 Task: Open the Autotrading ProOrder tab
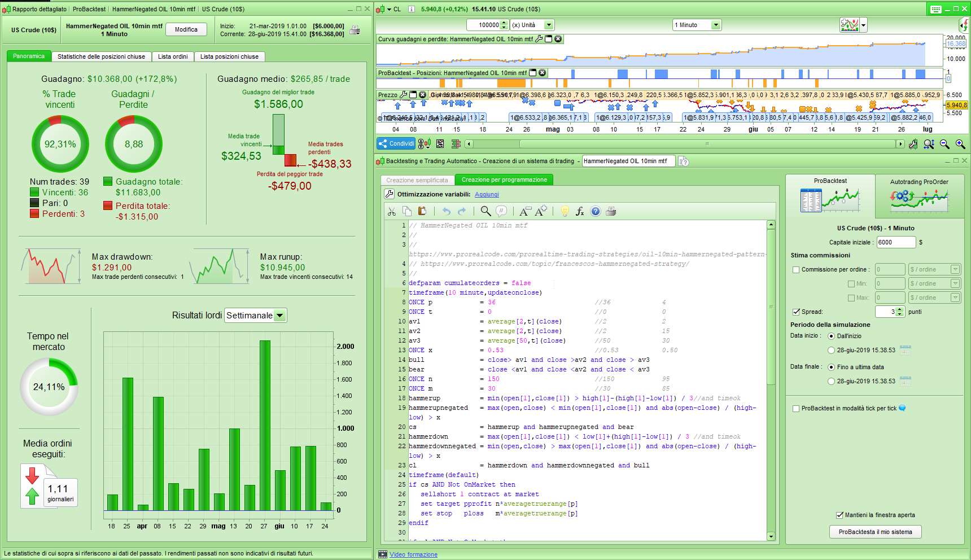click(x=918, y=195)
